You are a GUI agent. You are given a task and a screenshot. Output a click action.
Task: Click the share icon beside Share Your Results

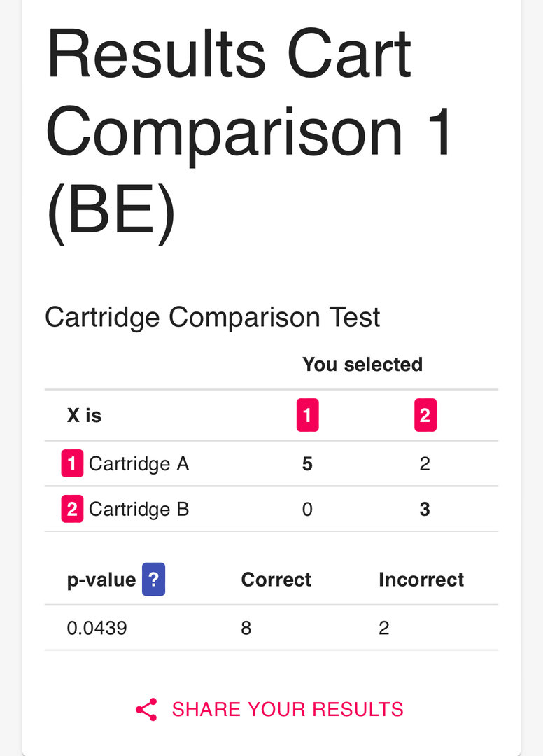[146, 709]
